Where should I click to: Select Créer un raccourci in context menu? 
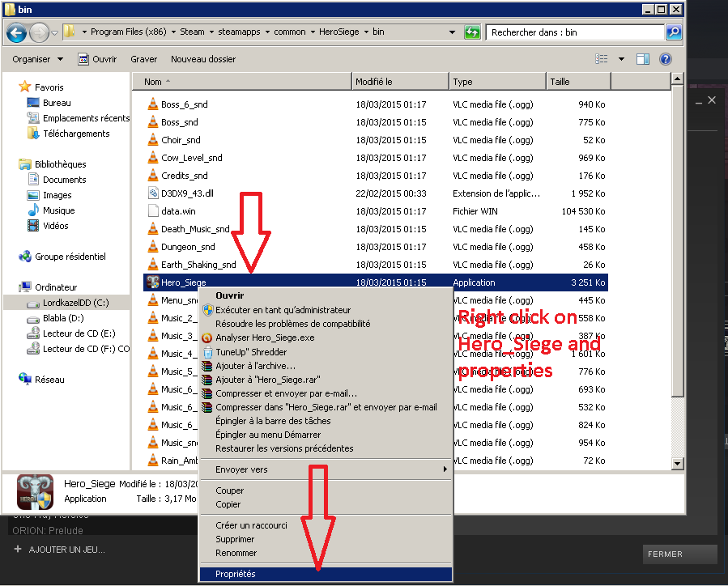coord(326,525)
